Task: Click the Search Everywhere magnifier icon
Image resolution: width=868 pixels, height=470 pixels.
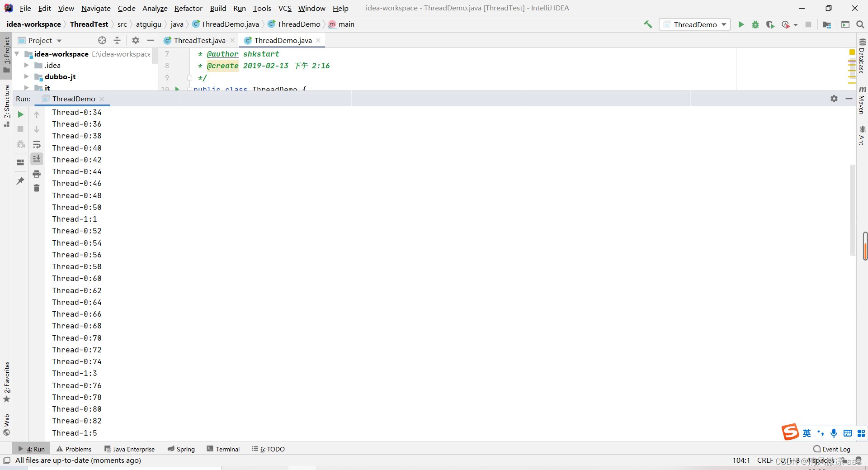Action: click(x=860, y=24)
